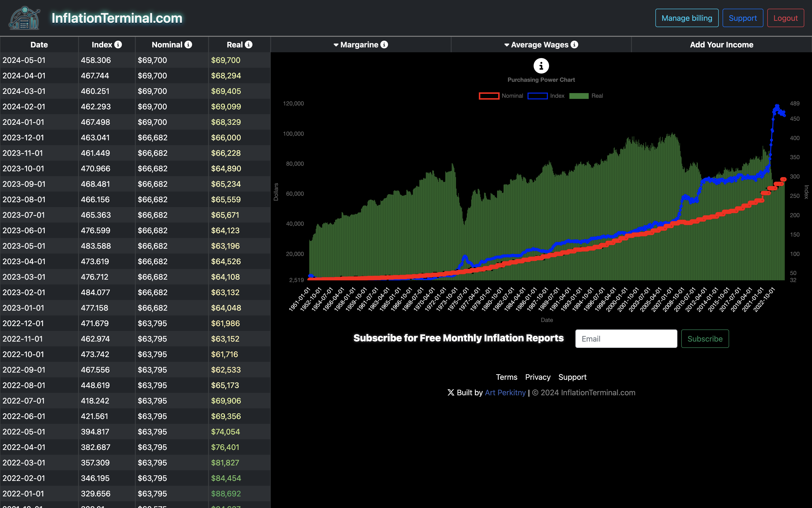Click the blue Index legend swatch
The image size is (812, 508).
[x=537, y=96]
